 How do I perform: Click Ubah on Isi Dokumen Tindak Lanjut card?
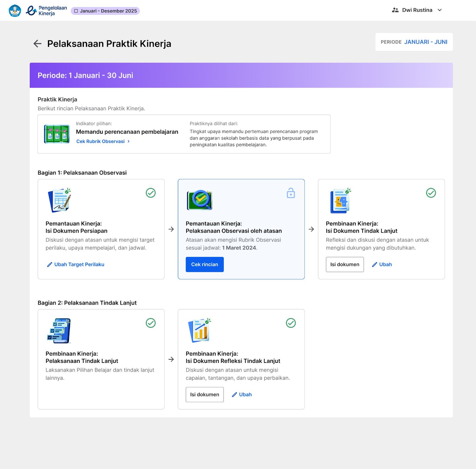[382, 265]
